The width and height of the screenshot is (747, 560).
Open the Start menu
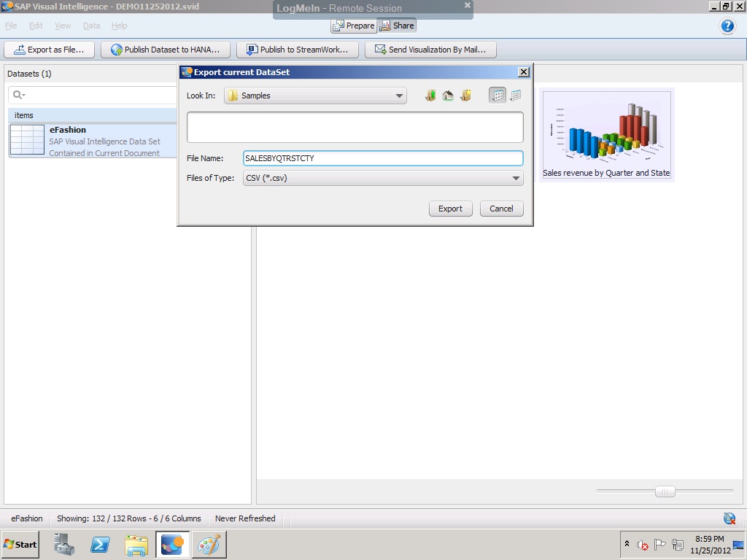click(x=20, y=545)
